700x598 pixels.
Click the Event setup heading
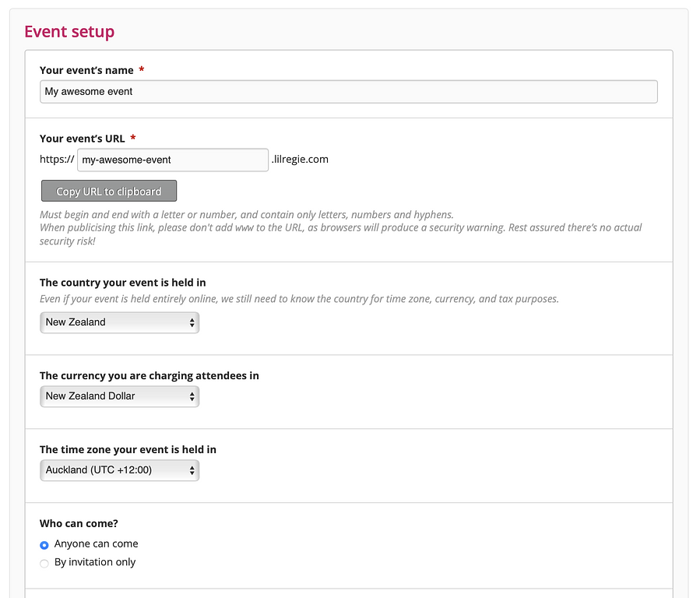tap(69, 32)
